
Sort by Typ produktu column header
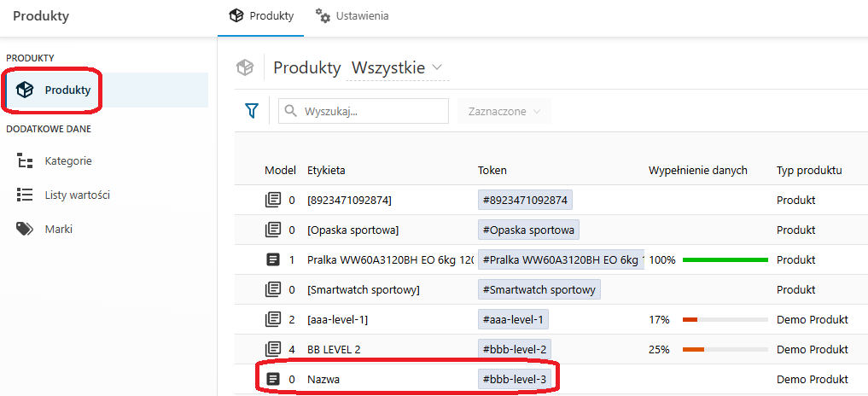[x=809, y=171]
